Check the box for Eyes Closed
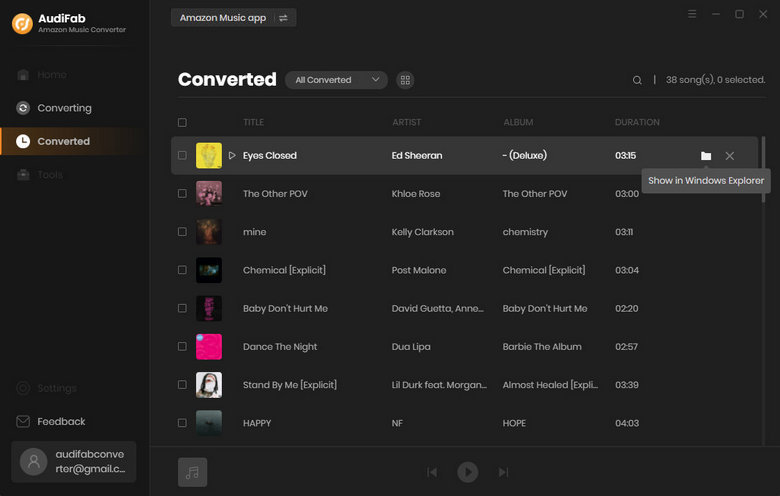Image resolution: width=780 pixels, height=496 pixels. (x=182, y=155)
